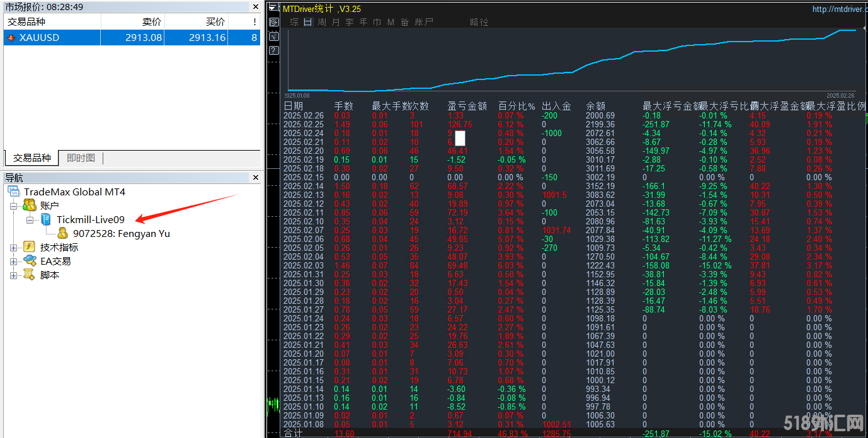Collapse the 账户 tree node
The height and width of the screenshot is (438, 868).
(x=14, y=205)
